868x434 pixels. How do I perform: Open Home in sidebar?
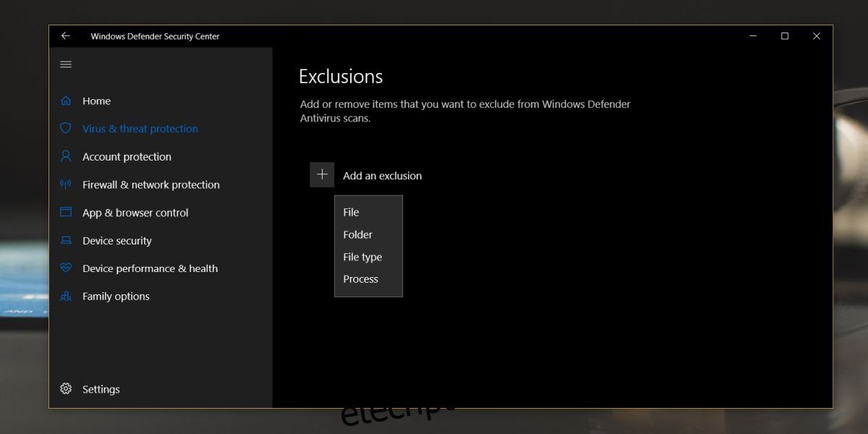tap(96, 101)
